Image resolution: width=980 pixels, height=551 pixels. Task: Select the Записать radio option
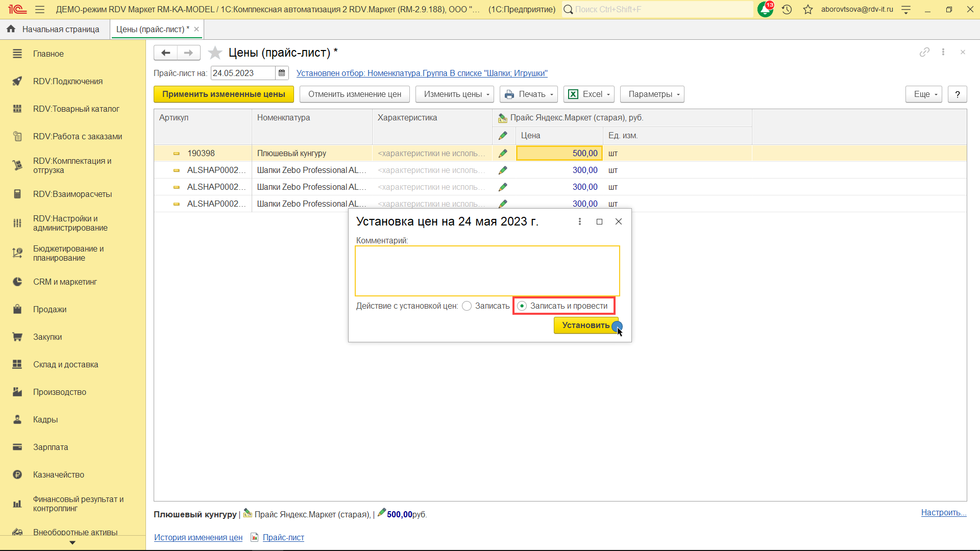[x=467, y=306]
